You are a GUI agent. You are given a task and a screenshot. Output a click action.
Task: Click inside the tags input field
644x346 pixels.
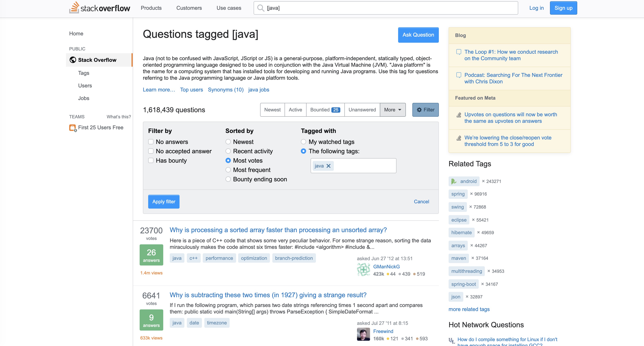point(365,166)
